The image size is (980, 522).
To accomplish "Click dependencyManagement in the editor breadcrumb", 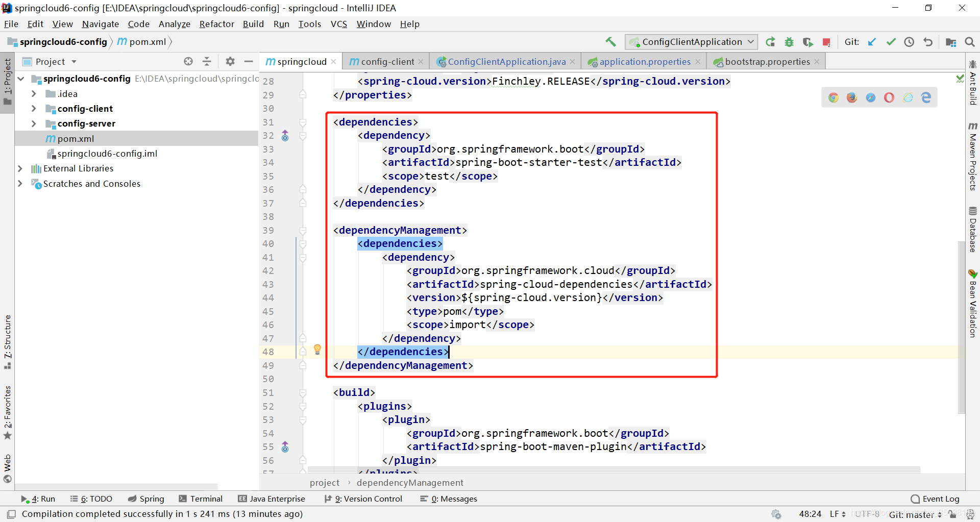I will pyautogui.click(x=410, y=483).
